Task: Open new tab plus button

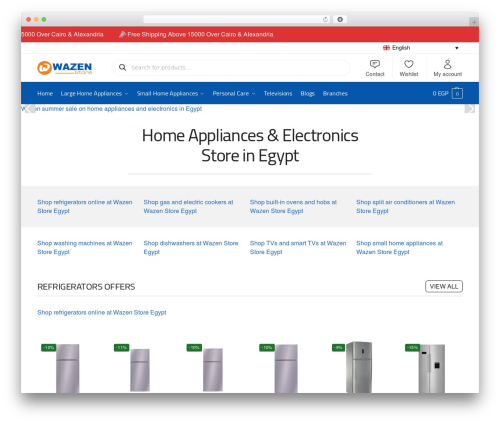Action: tap(474, 22)
